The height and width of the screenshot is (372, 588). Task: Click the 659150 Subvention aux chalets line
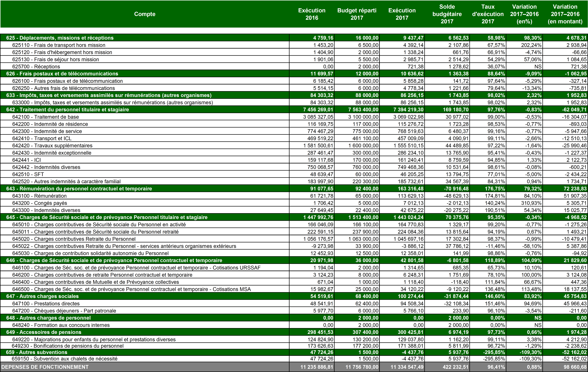pyautogui.click(x=64, y=359)
